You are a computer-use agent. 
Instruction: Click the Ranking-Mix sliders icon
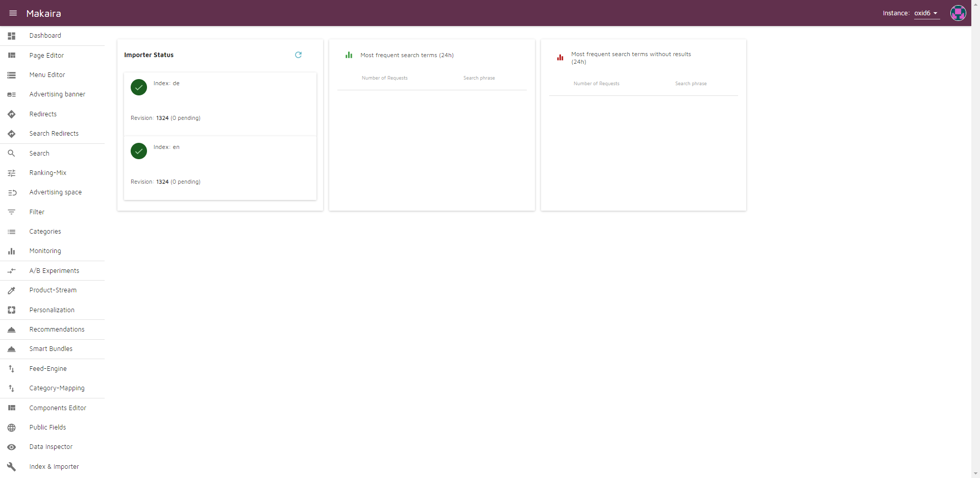[12, 173]
